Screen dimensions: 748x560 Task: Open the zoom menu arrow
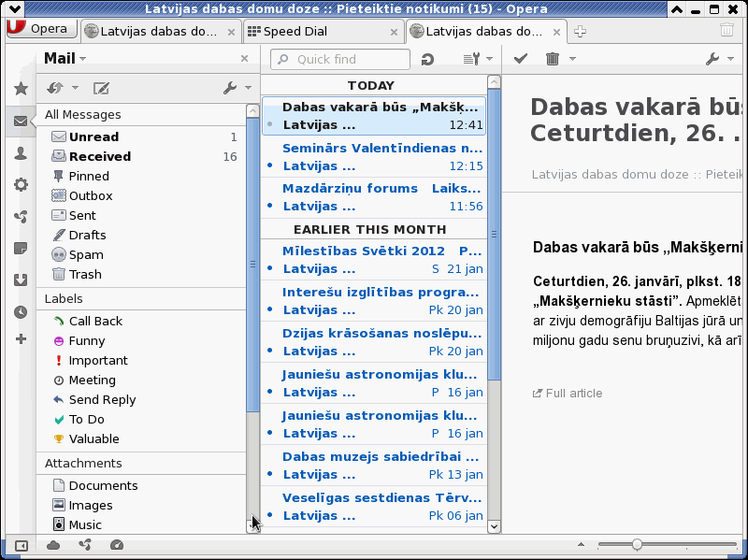[581, 544]
